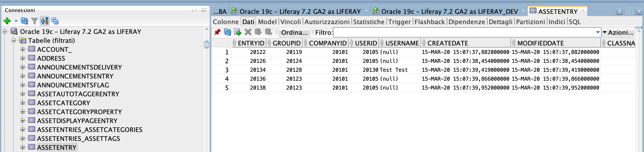Viewport: 644px width, 152px height.
Task: Collapse the Tabelle (filtrati) folder
Action: [x=14, y=40]
